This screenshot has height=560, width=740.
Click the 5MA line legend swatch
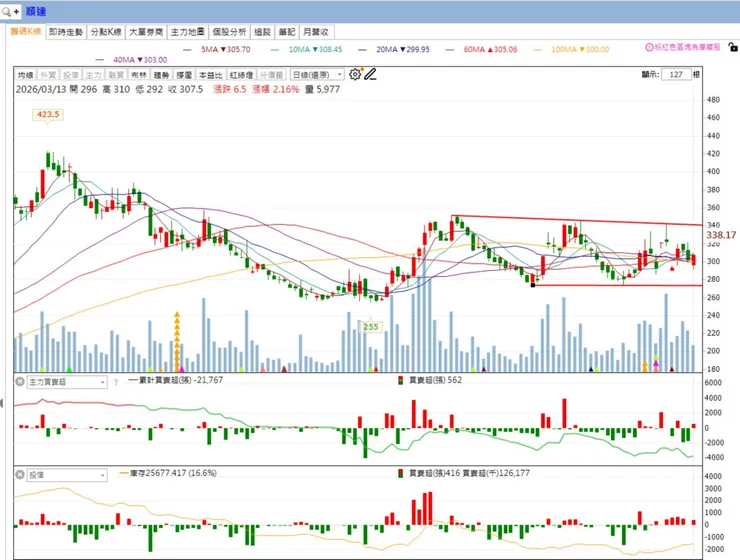pos(187,50)
